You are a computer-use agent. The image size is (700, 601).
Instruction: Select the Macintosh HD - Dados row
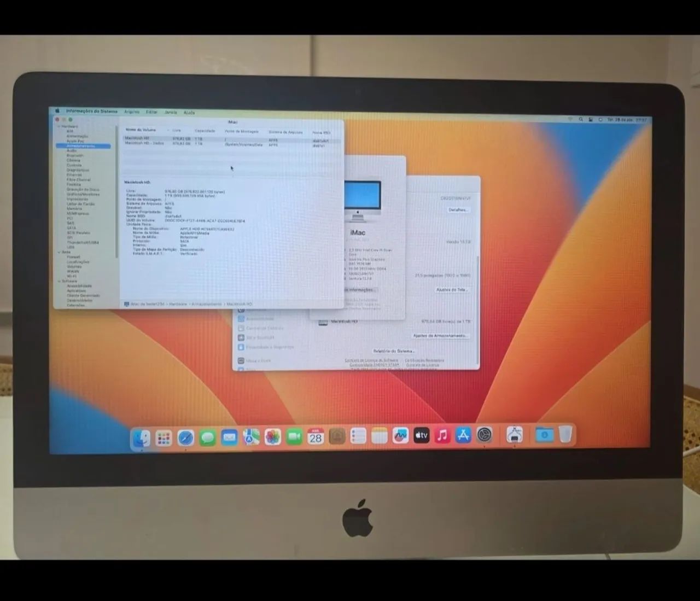click(231, 144)
